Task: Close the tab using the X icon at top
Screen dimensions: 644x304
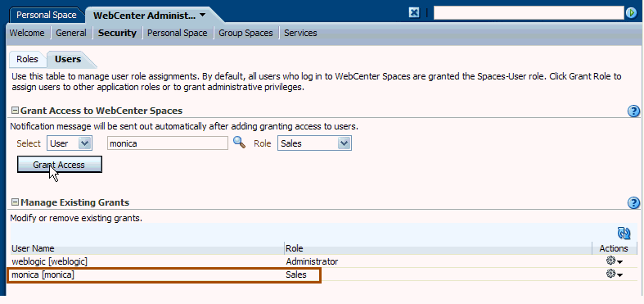Action: click(x=414, y=13)
